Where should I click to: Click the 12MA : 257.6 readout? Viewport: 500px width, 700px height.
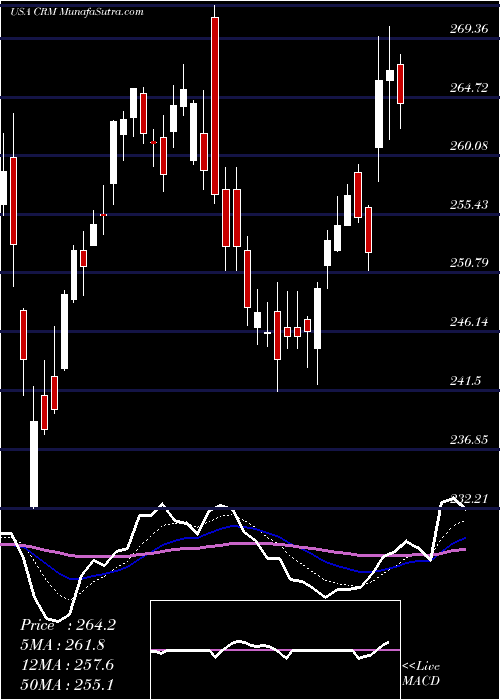(x=67, y=665)
